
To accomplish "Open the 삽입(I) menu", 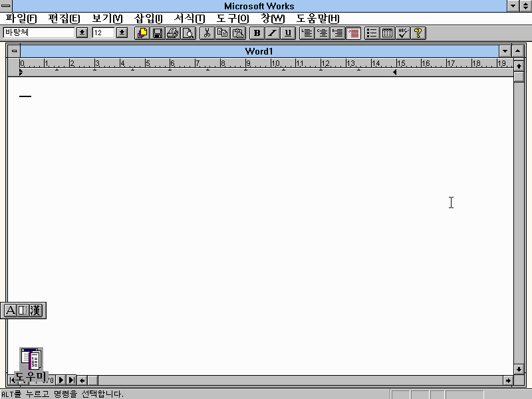I will 148,19.
